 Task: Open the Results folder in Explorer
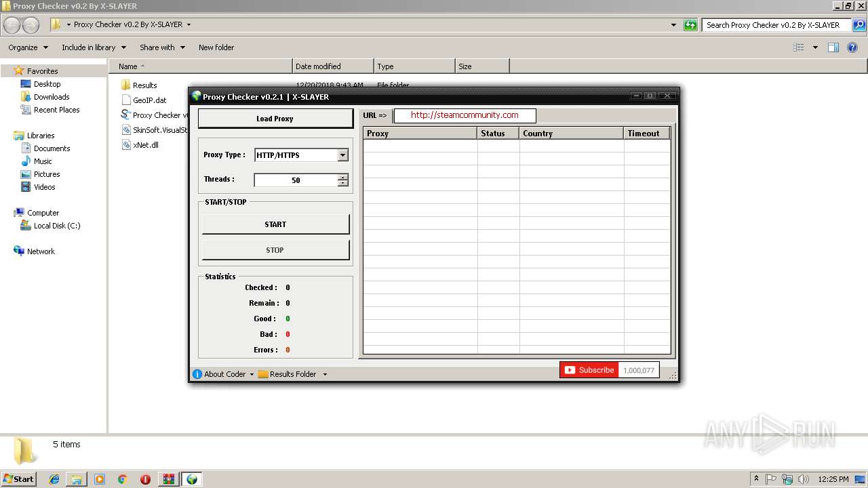(x=144, y=85)
